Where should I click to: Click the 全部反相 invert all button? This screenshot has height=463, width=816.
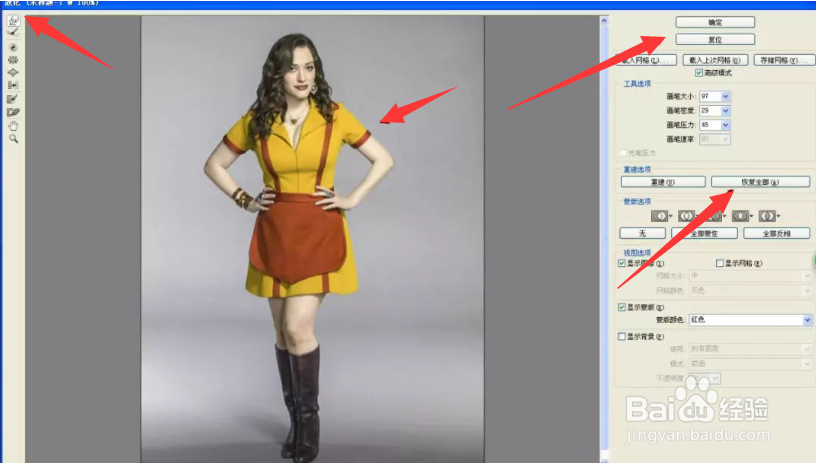[776, 233]
